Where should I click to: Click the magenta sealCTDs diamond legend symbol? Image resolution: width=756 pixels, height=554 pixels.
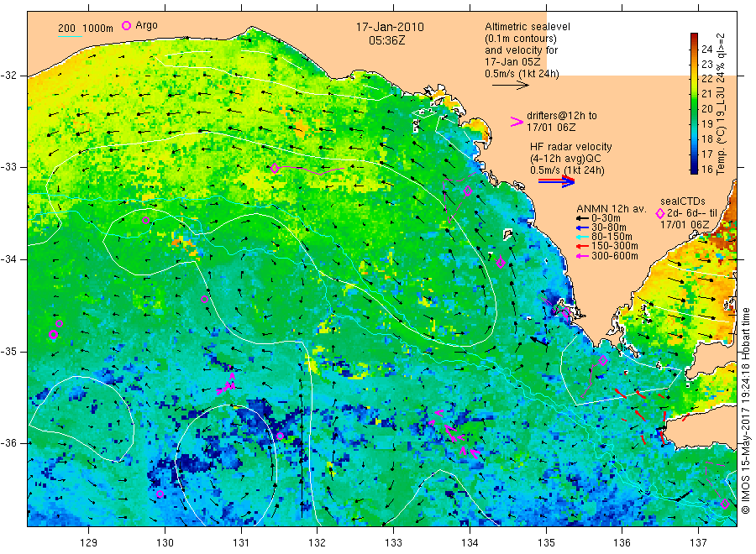660,213
